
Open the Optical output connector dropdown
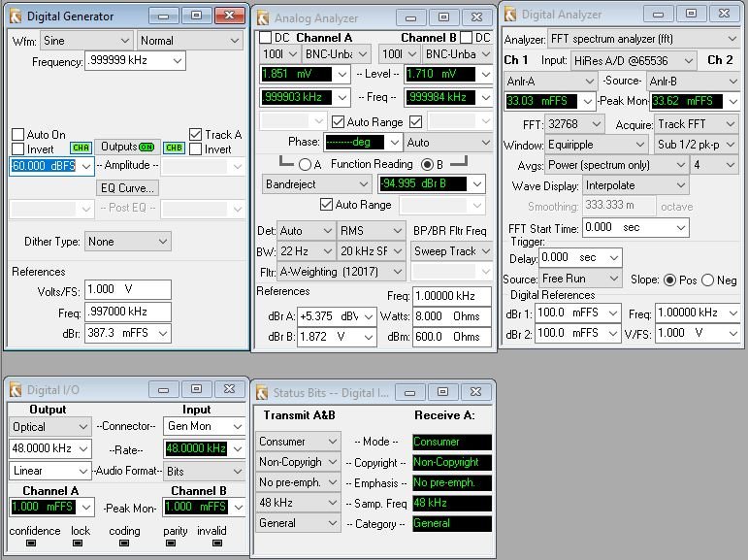click(49, 427)
